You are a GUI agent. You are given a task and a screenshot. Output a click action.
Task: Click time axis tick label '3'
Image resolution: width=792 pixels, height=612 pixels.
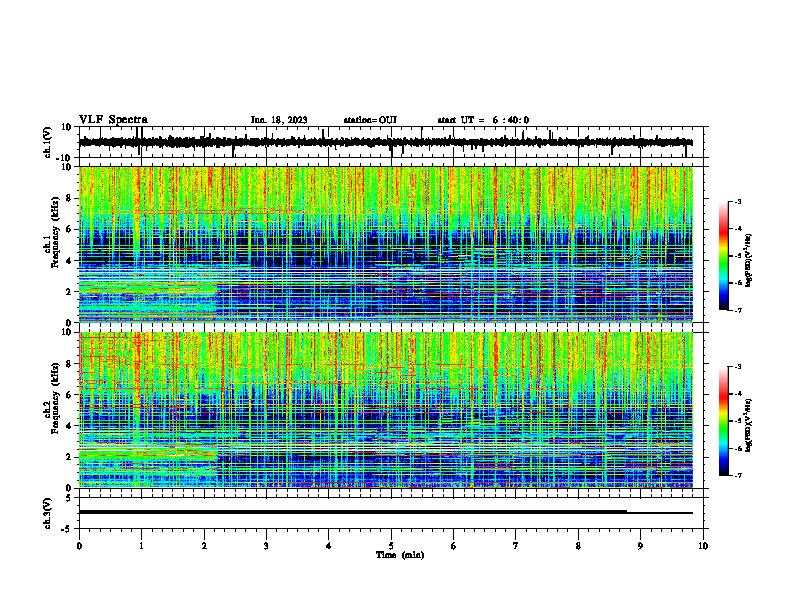pos(266,546)
